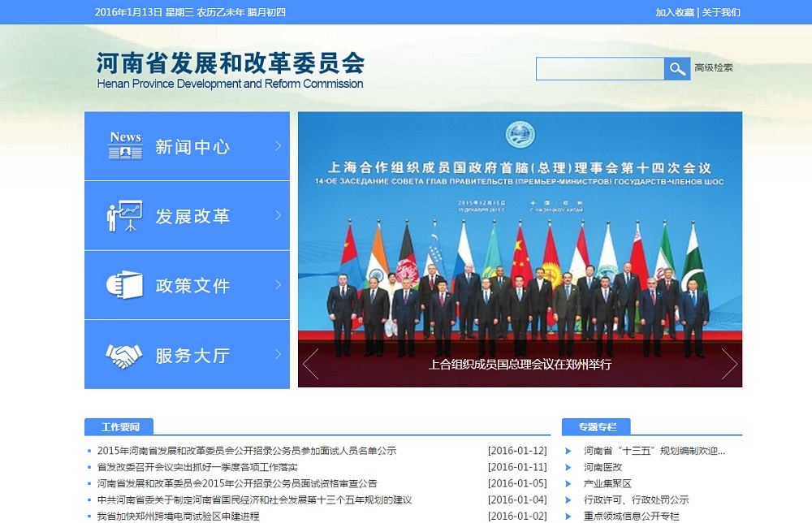
Task: Click Henan Province Development and Reform Commission subtitle
Action: [x=230, y=84]
